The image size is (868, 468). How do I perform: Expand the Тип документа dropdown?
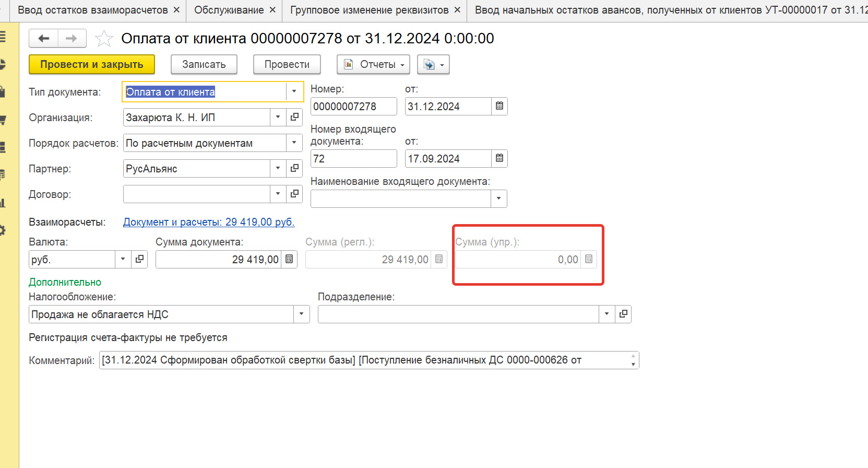pos(294,91)
